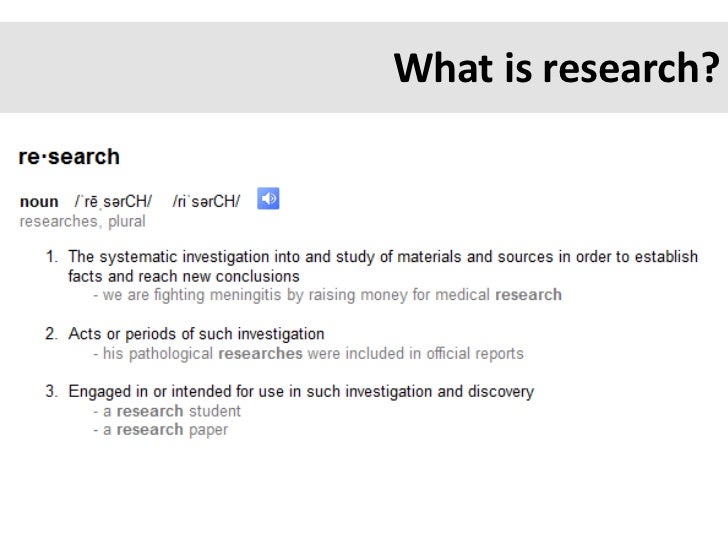This screenshot has width=728, height=546.
Task: Click the number 3 list marker
Action: [52, 391]
